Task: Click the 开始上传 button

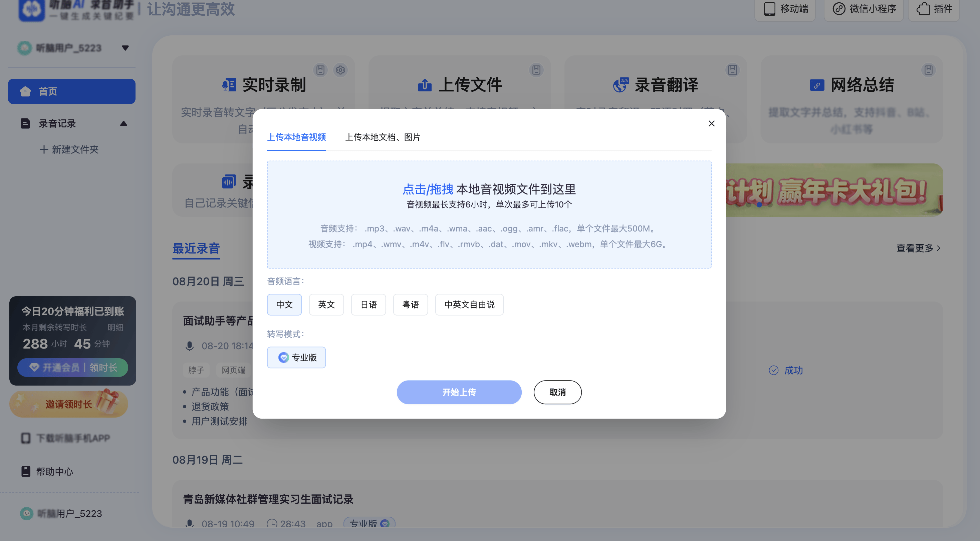Action: coord(459,392)
